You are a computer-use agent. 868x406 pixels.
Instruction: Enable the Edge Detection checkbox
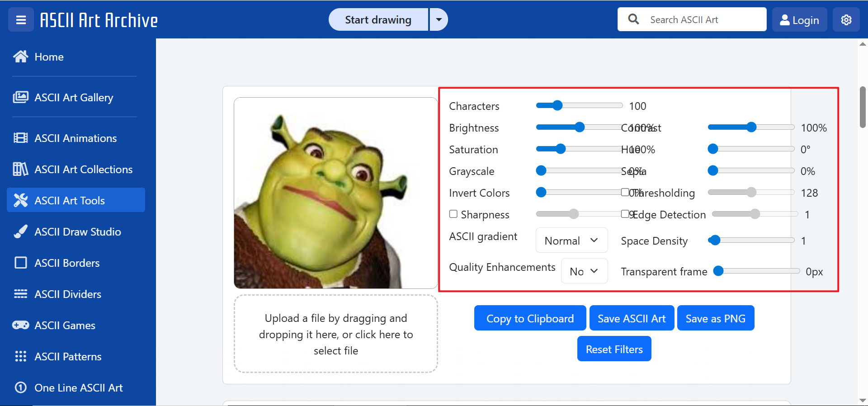625,214
